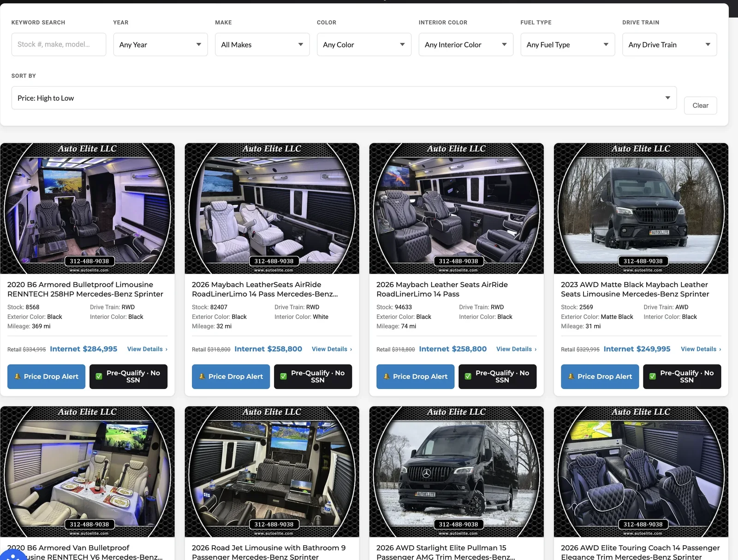The height and width of the screenshot is (560, 738).
Task: Pre-Qualify for stock 94633 Maybach
Action: [497, 377]
